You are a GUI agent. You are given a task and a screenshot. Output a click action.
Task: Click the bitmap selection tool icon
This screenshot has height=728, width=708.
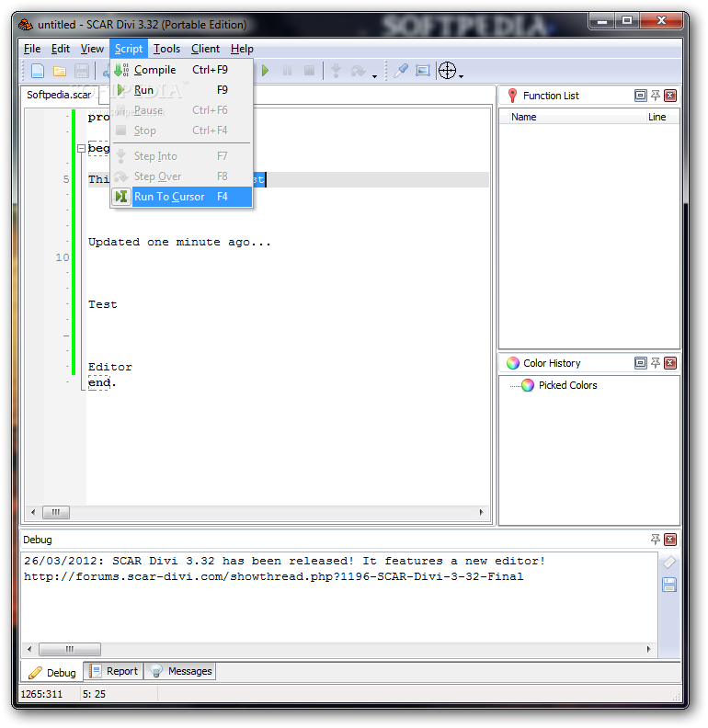423,71
